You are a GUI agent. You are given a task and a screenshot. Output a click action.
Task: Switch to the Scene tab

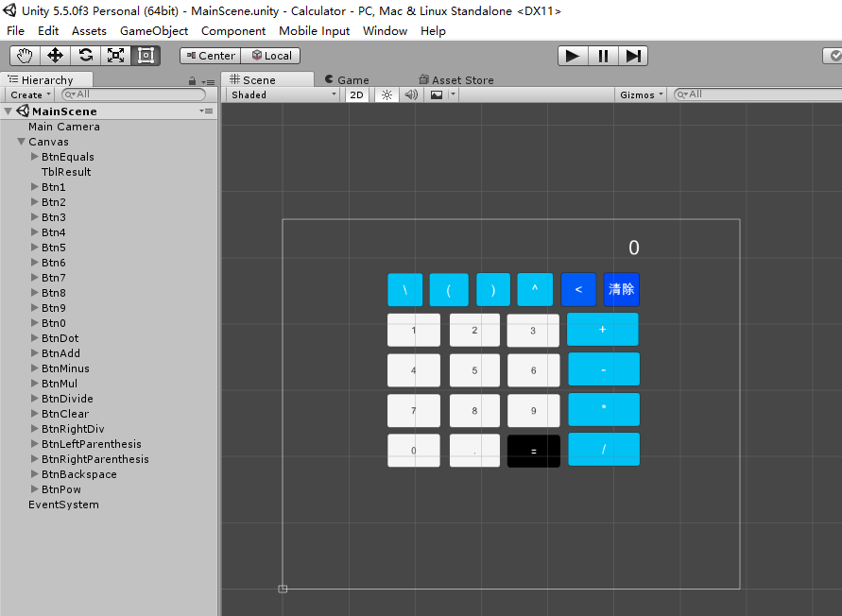tap(266, 80)
